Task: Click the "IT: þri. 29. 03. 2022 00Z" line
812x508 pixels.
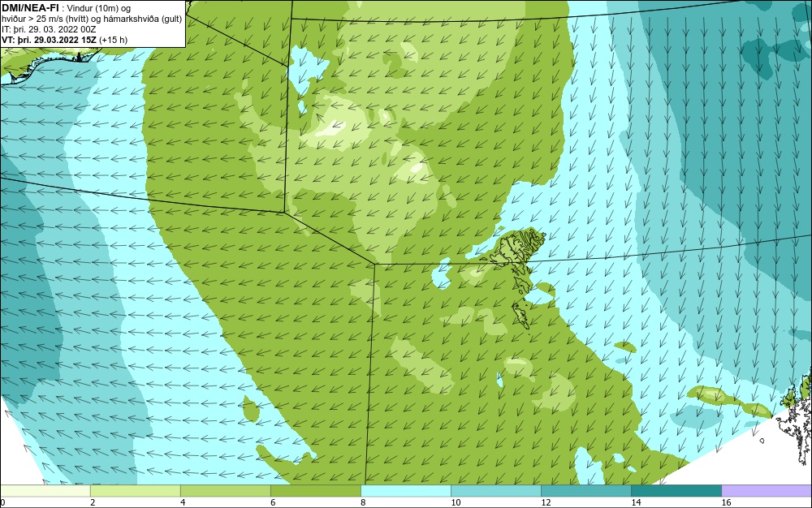Action: [49, 29]
